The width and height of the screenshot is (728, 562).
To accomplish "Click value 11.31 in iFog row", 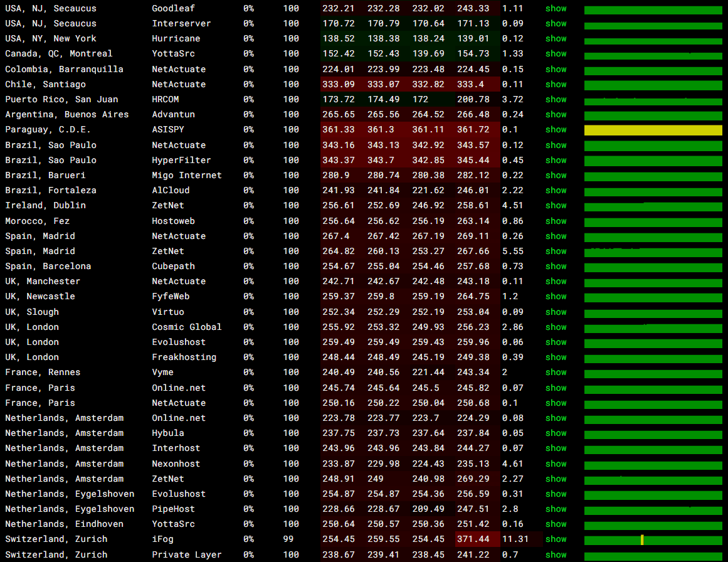I will coord(515,539).
